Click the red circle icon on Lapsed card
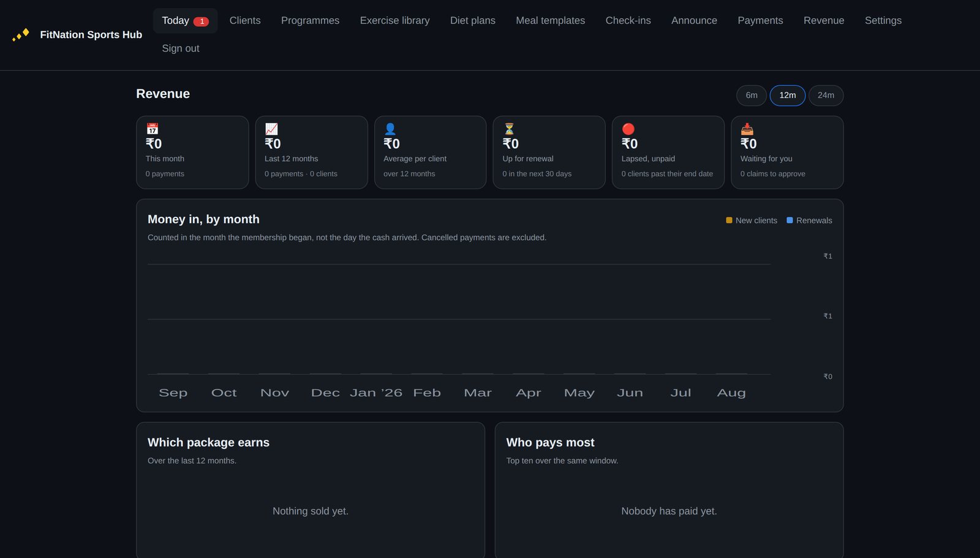 [628, 129]
